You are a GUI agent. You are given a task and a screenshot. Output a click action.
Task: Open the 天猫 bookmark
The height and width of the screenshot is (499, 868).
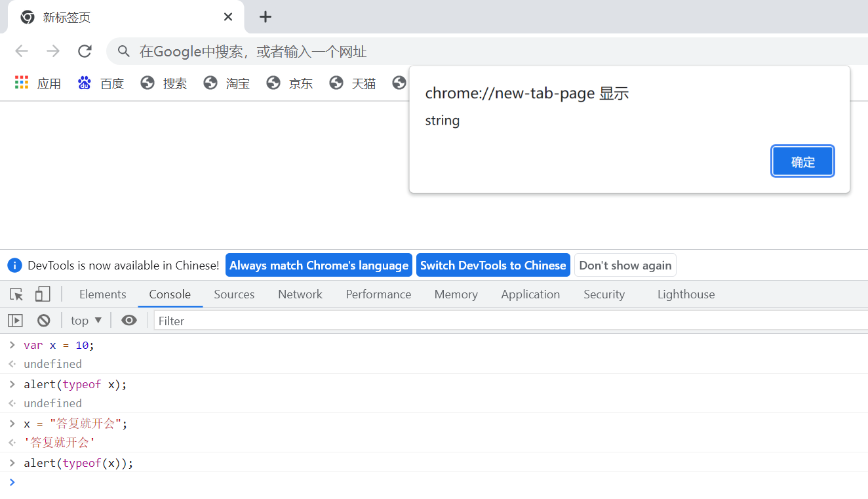363,83
